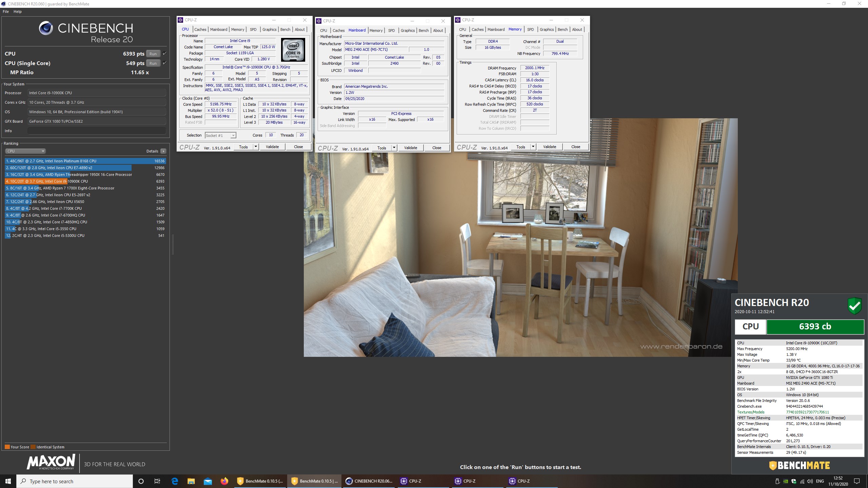Switch to first BenchMate 0.10.5 taskbar item

(260, 481)
